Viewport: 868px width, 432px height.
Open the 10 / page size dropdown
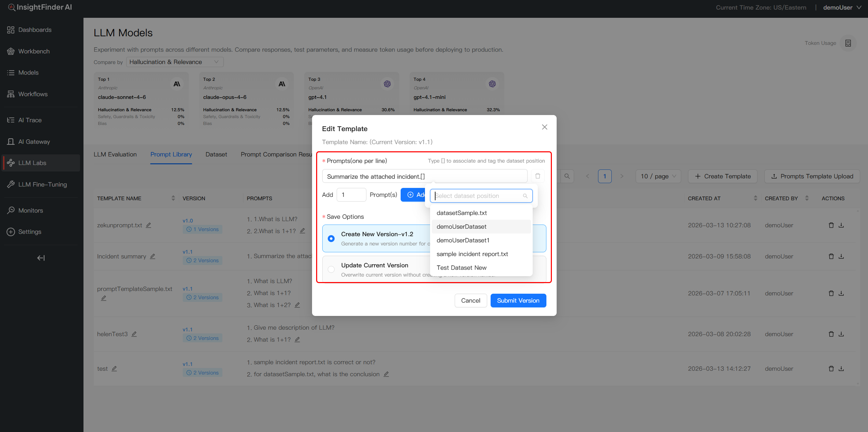click(658, 176)
